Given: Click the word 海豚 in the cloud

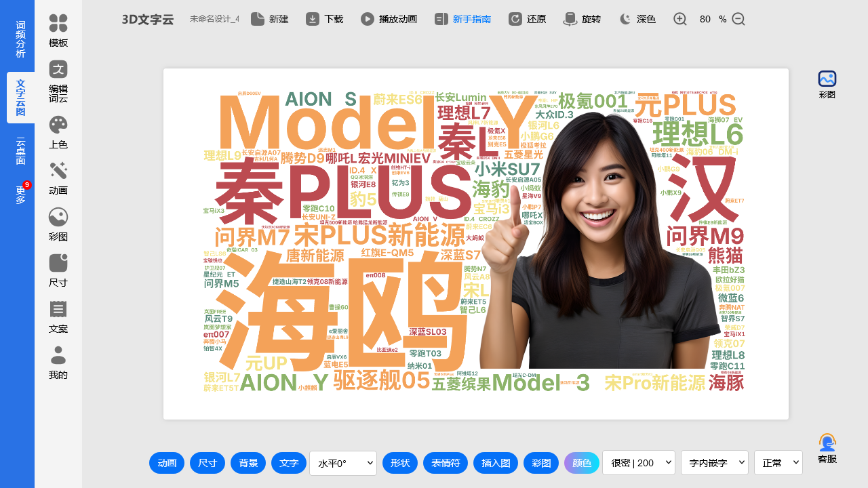Looking at the screenshot, I should [x=726, y=383].
